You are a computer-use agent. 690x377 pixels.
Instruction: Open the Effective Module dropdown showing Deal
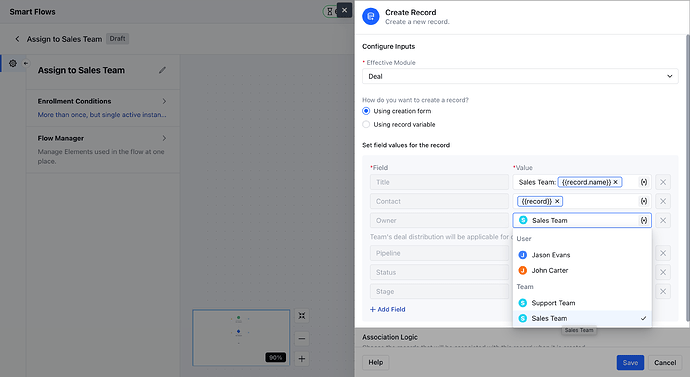[x=520, y=76]
